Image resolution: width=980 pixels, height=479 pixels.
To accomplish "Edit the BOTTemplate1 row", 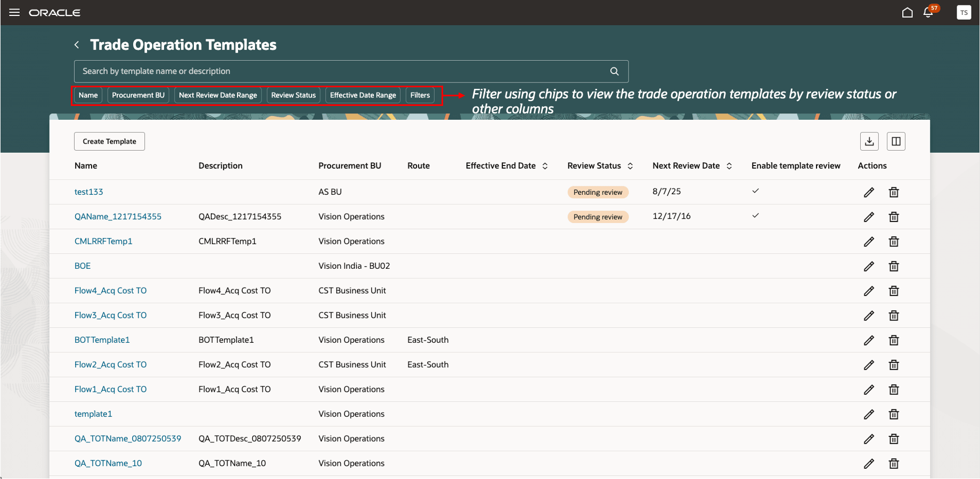I will point(869,340).
